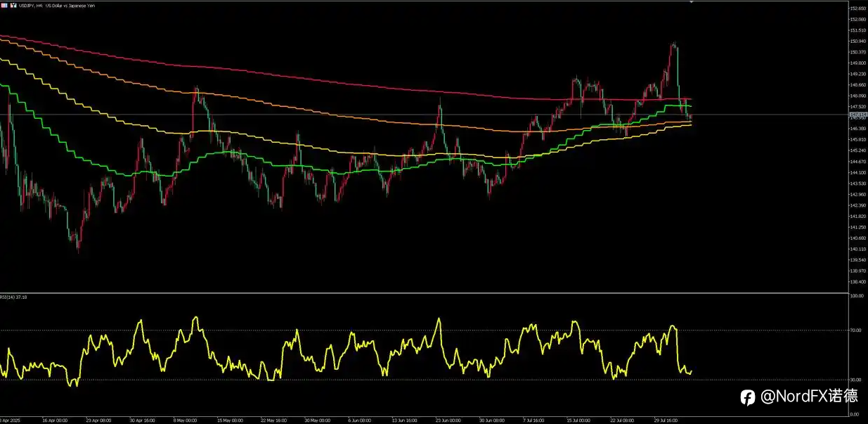The height and width of the screenshot is (424, 868).
Task: Click the 149.800 price scale label
Action: point(857,63)
